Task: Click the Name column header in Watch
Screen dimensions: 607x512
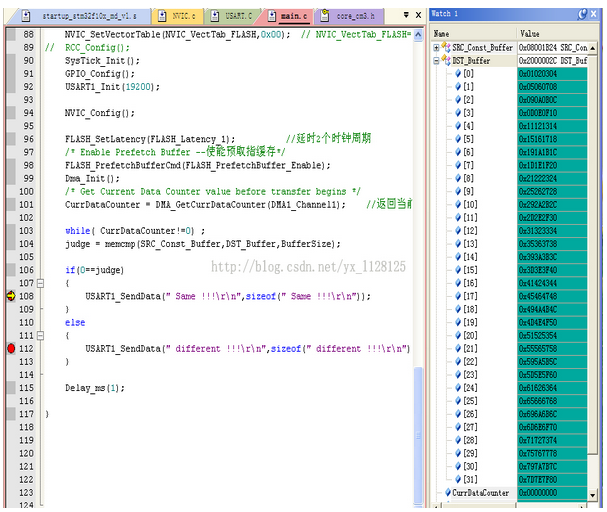Action: [474, 34]
